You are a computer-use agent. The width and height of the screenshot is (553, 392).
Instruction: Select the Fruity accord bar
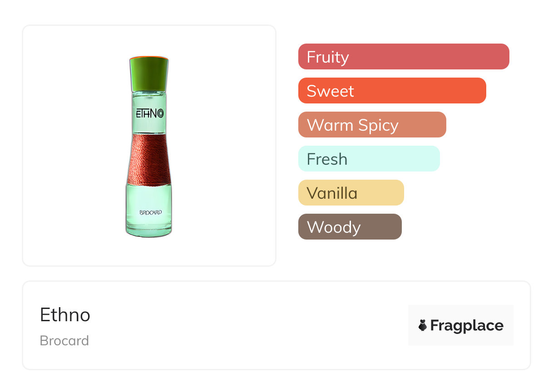(403, 57)
